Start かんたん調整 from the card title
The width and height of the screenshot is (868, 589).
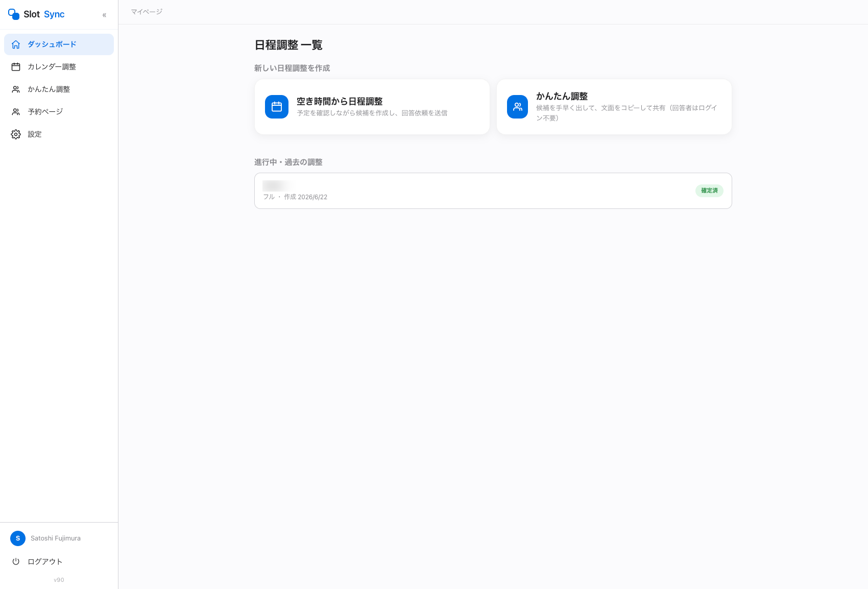tap(562, 96)
